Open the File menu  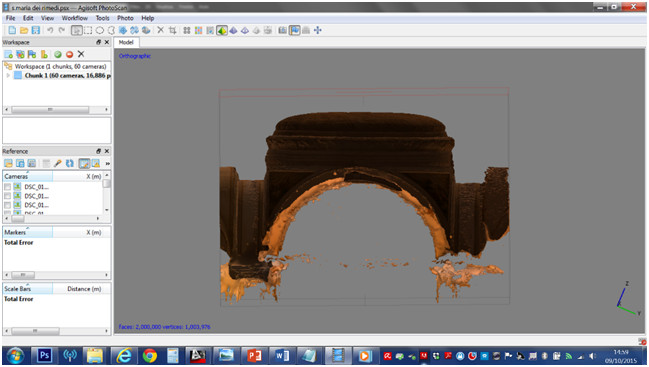click(x=10, y=18)
